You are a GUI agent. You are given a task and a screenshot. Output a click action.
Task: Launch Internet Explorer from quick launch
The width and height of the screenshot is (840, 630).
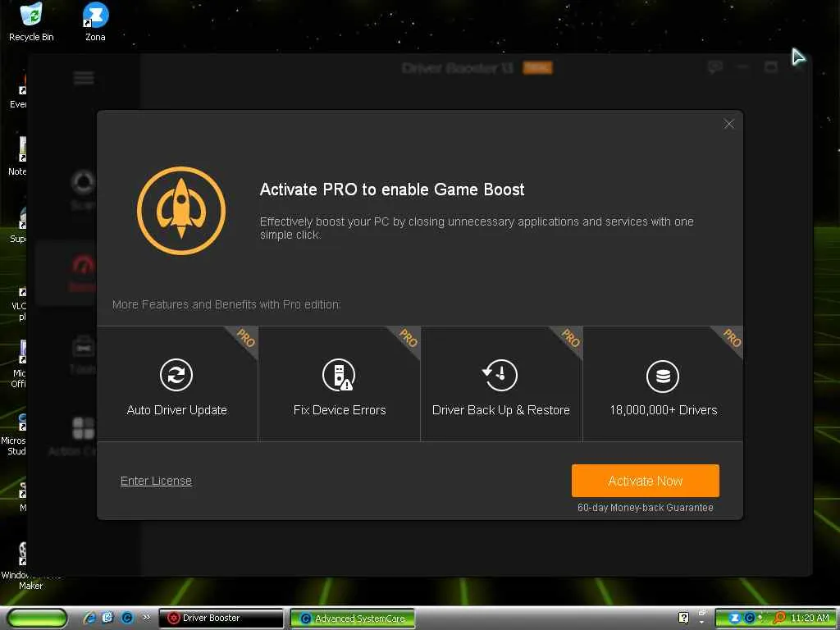pyautogui.click(x=89, y=618)
